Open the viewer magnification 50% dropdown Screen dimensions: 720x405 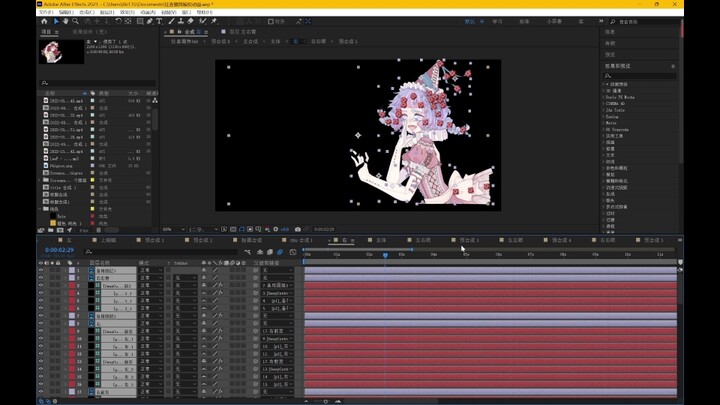174,229
